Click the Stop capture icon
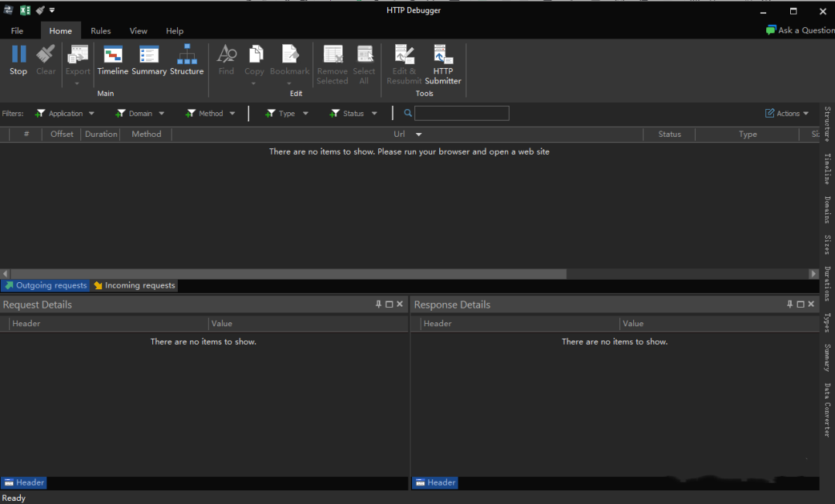Screen dimensions: 835x504 (19, 54)
